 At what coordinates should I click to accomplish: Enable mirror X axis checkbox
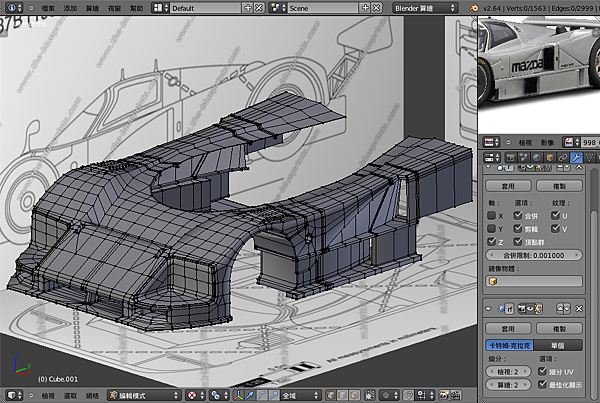tap(491, 215)
